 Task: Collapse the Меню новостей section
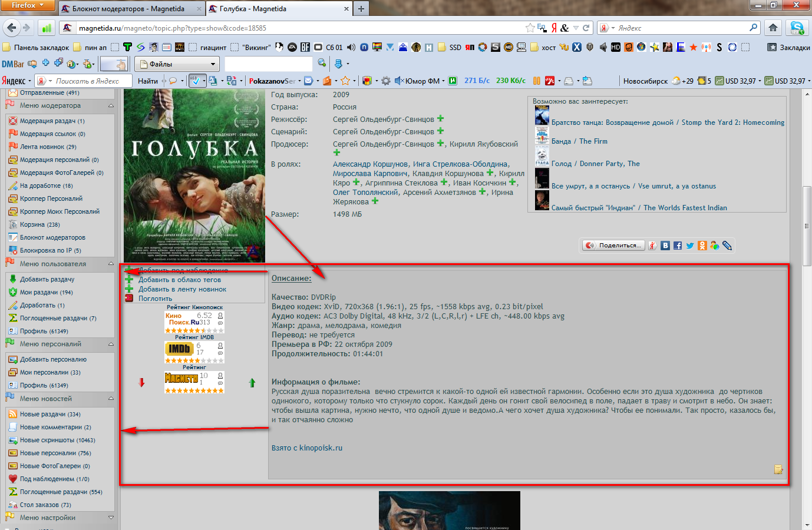(111, 399)
